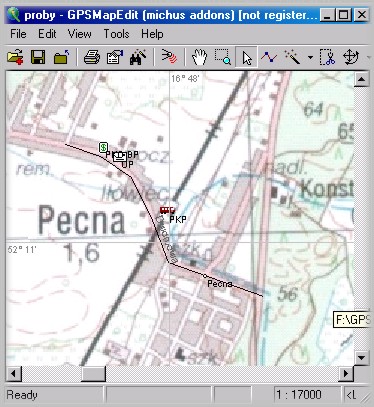Viewport: 374px width, 407px height.
Task: Click the green dollar bank POI marker
Action: coord(103,147)
